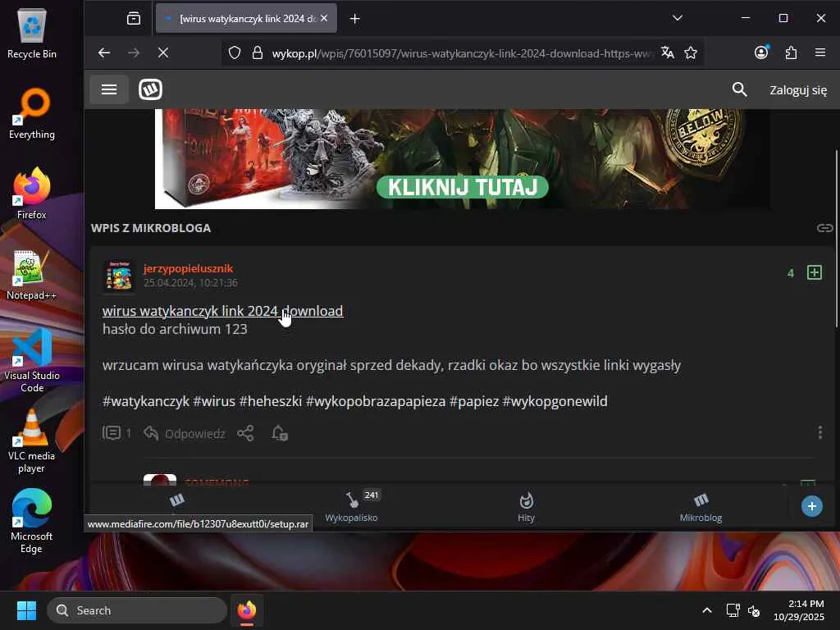Open Notepad++ desktop shortcut
The width and height of the screenshot is (840, 630).
click(x=32, y=274)
